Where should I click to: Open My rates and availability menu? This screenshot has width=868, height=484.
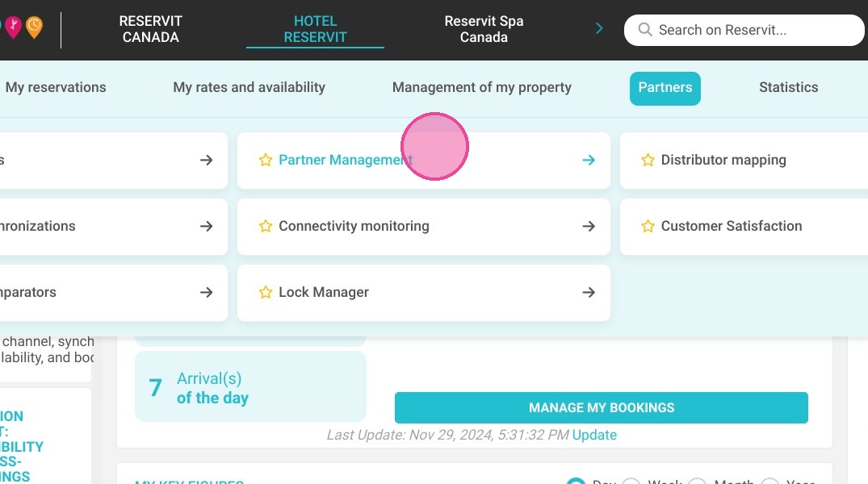249,87
